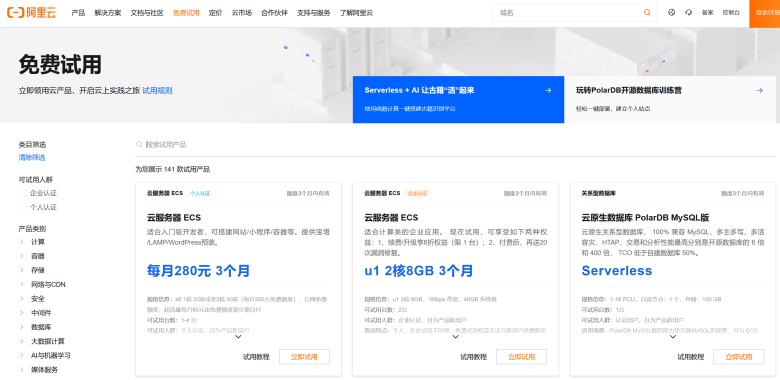Expand details of u1 2核8GB ECS card
Viewport: 780px width, 380px height.
click(x=456, y=337)
